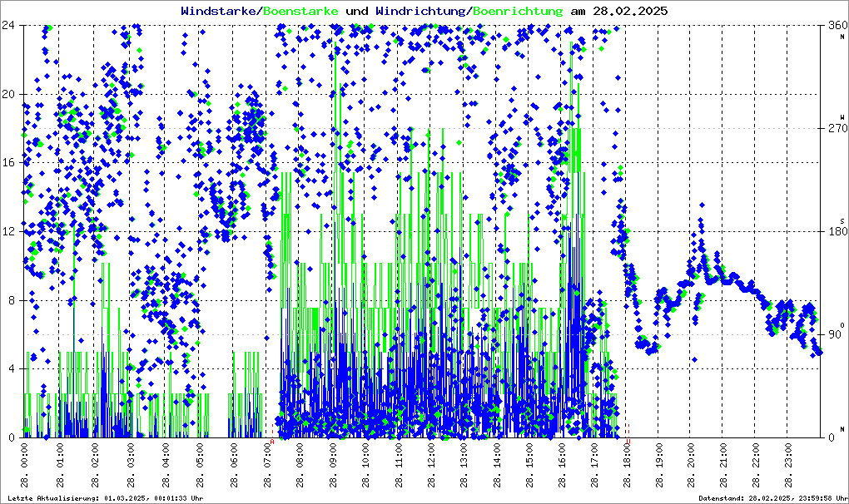The height and width of the screenshot is (504, 849).
Task: Click the red sunset marker 'U'
Action: coord(628,442)
